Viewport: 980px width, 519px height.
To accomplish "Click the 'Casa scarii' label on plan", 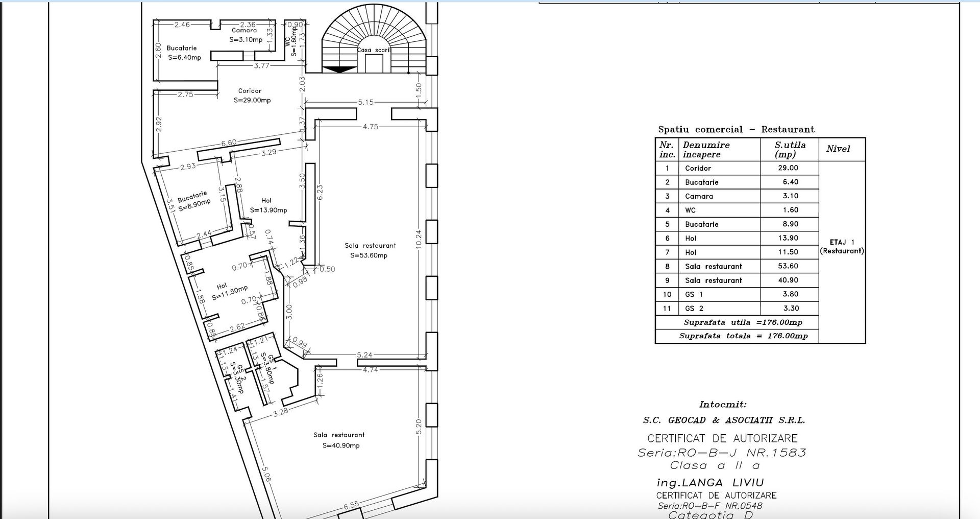I will (x=374, y=50).
